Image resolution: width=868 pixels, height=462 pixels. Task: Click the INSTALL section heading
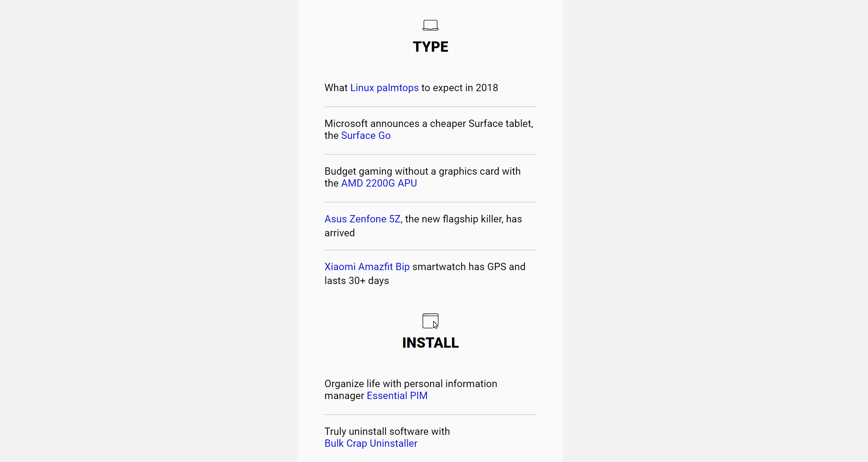[430, 343]
